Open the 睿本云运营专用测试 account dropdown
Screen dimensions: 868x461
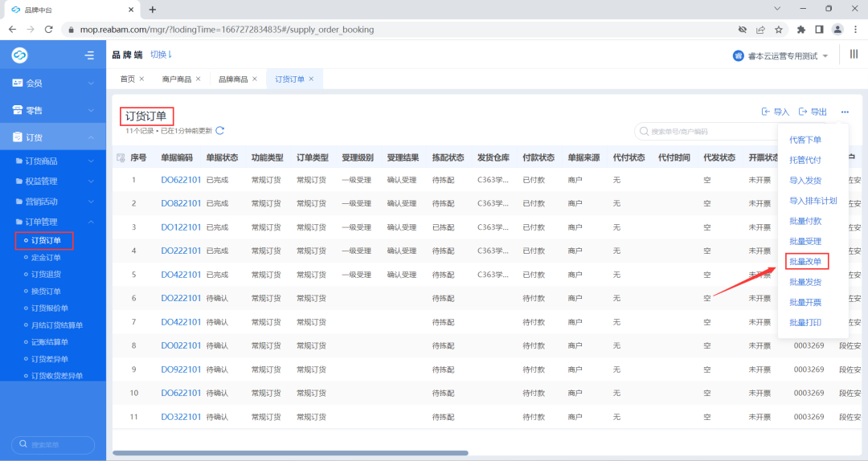tap(781, 55)
